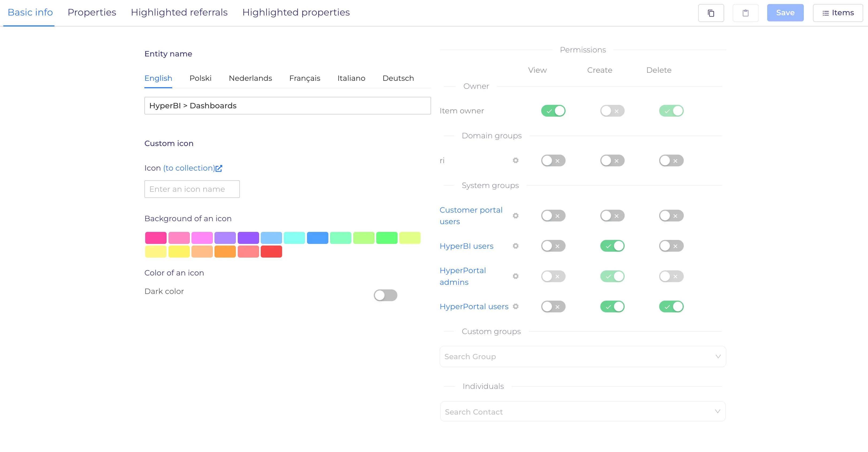Viewport: 868px width, 452px height.
Task: Pick the bright green background swatch
Action: click(387, 238)
